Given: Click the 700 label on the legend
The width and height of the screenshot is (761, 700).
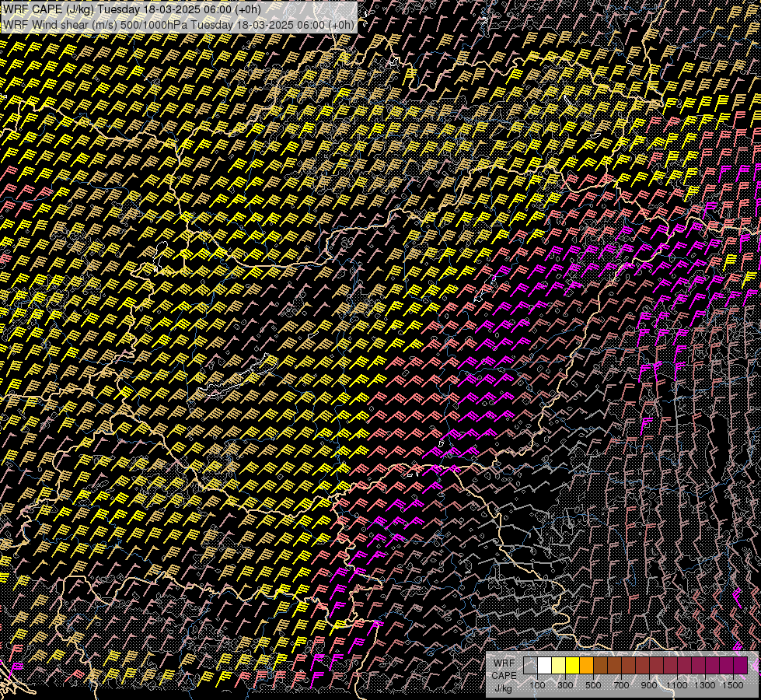Looking at the screenshot, I should 621,685.
